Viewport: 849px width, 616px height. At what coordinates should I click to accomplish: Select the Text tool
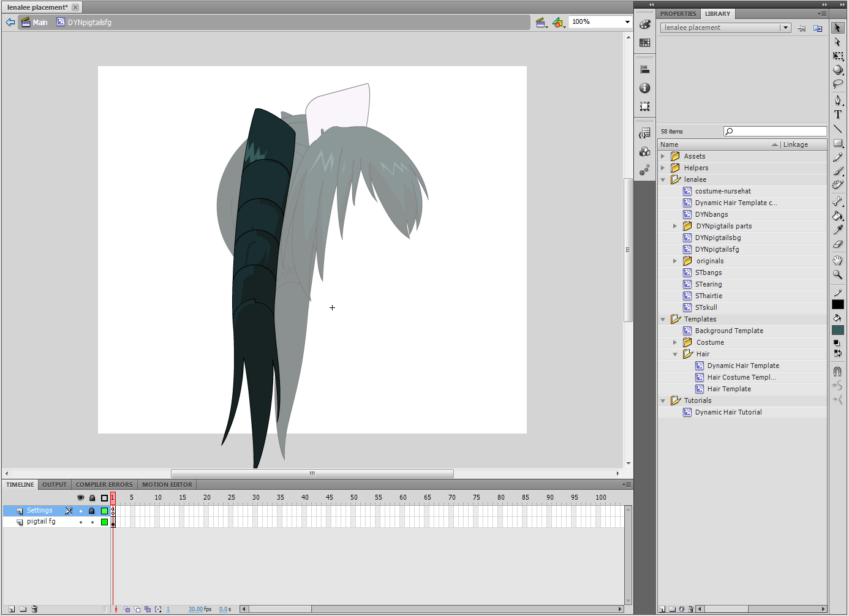[837, 115]
